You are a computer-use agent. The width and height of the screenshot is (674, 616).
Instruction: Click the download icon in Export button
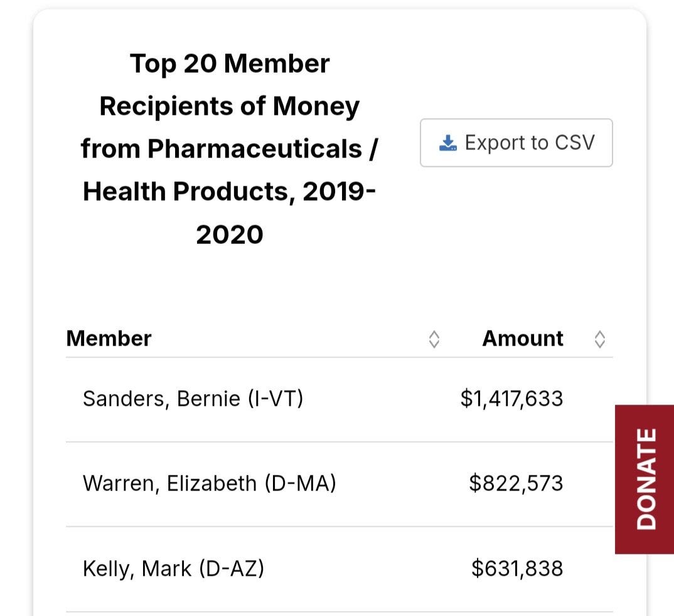click(x=447, y=143)
